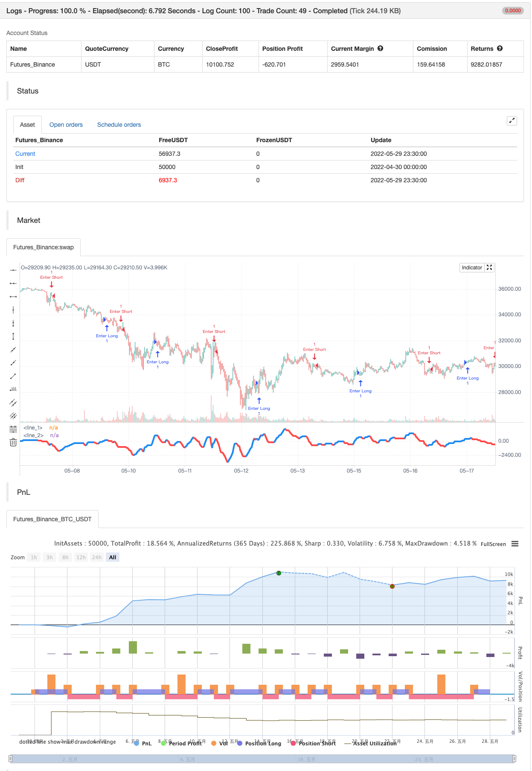Open the Indicator selector on market chart
The width and height of the screenshot is (532, 771).
[471, 268]
